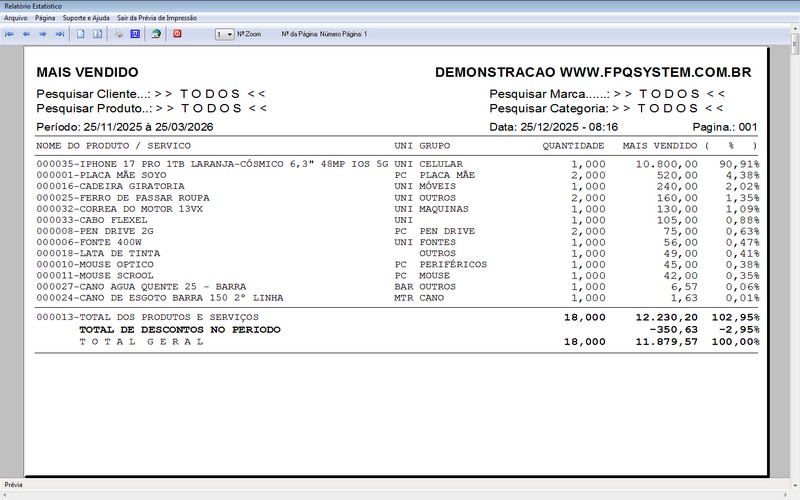800x500 pixels.
Task: Click the MAIS VENDIDO report title
Action: point(87,72)
